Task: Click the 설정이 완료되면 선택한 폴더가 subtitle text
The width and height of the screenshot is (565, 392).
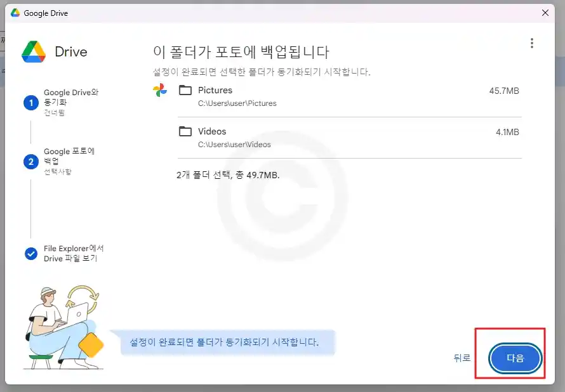Action: (262, 72)
